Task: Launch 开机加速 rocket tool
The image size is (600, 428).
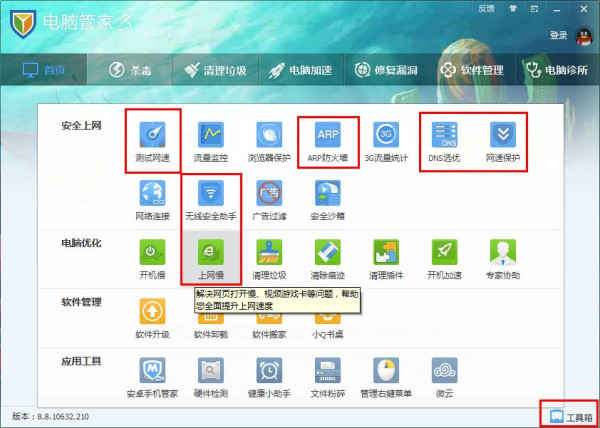Action: pos(444,259)
